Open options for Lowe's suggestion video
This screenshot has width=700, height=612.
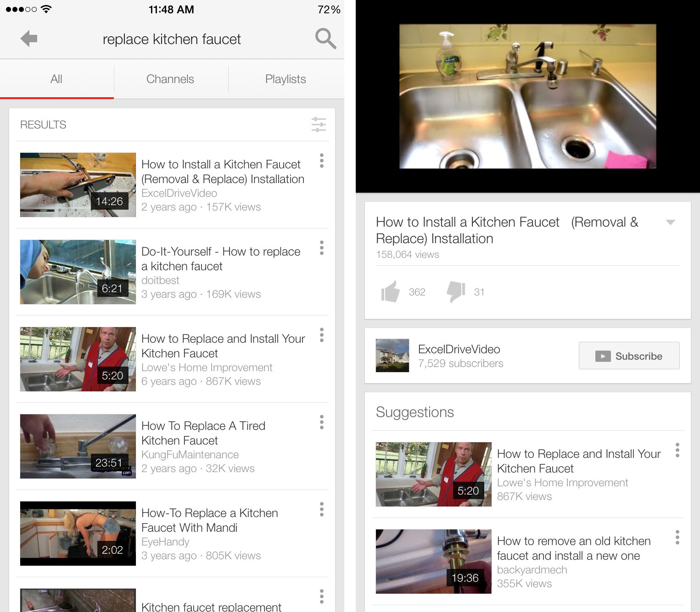678,450
